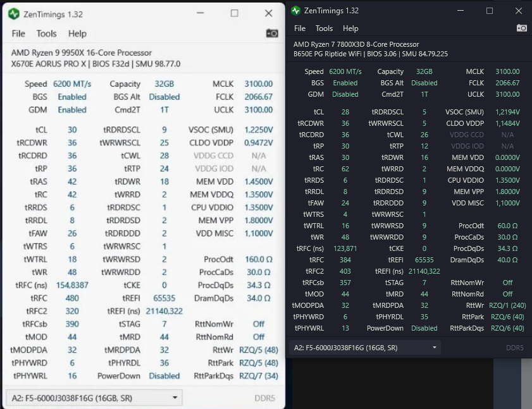Image resolution: width=532 pixels, height=409 pixels.
Task: Open Help menu in the light ZenTimings window
Action: [x=77, y=34]
